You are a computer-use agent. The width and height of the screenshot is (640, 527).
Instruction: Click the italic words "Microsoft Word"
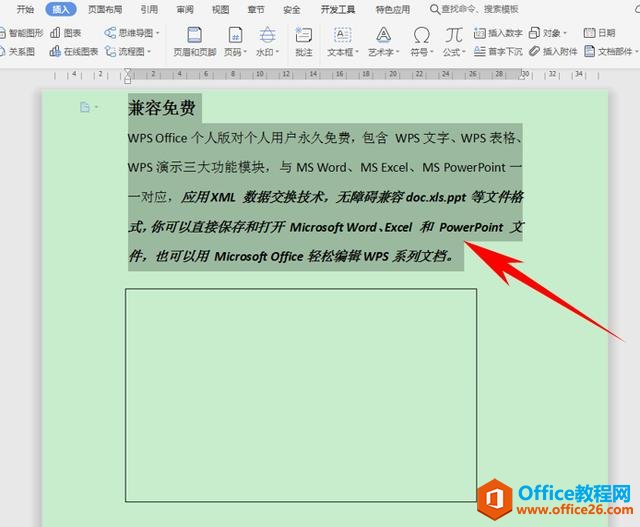coord(333,227)
